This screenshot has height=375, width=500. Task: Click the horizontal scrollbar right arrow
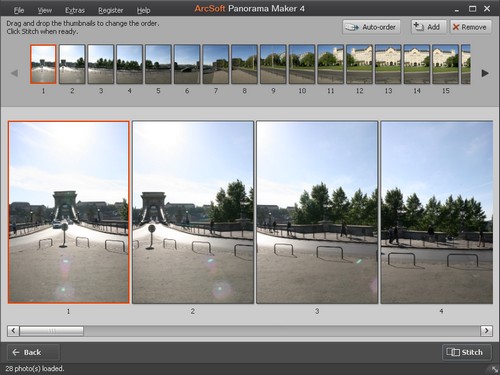(486, 331)
